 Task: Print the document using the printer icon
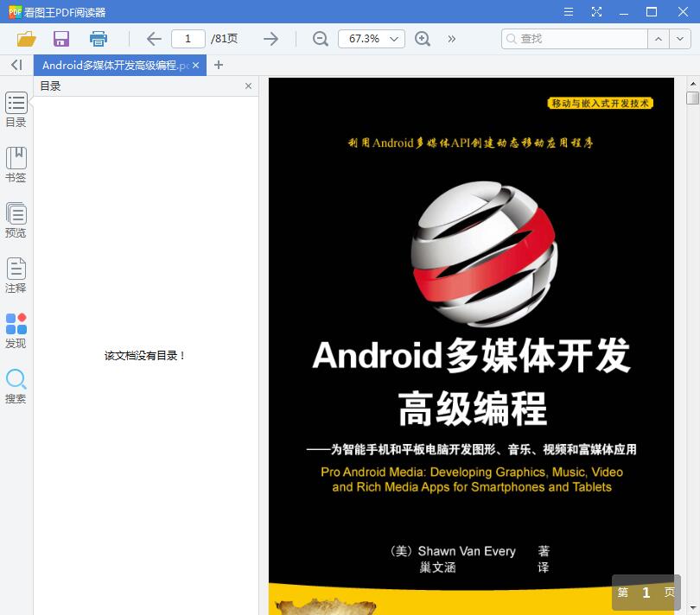(x=98, y=39)
